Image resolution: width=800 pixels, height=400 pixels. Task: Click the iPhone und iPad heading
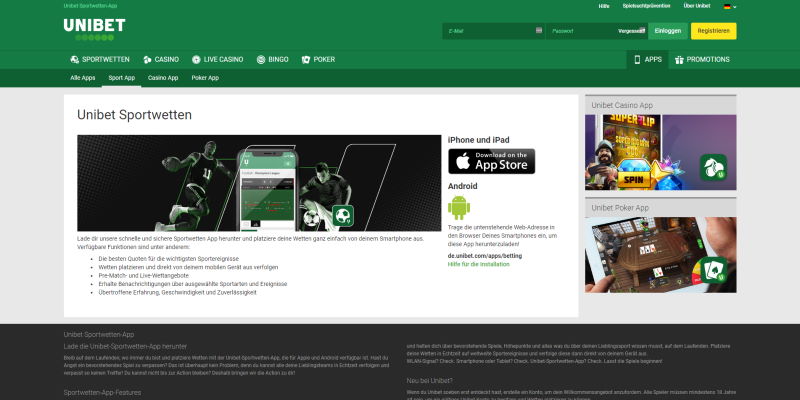(x=479, y=140)
